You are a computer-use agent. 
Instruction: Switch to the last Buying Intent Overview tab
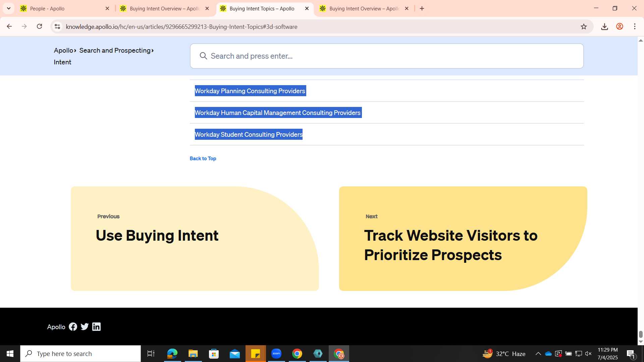[364, 8]
